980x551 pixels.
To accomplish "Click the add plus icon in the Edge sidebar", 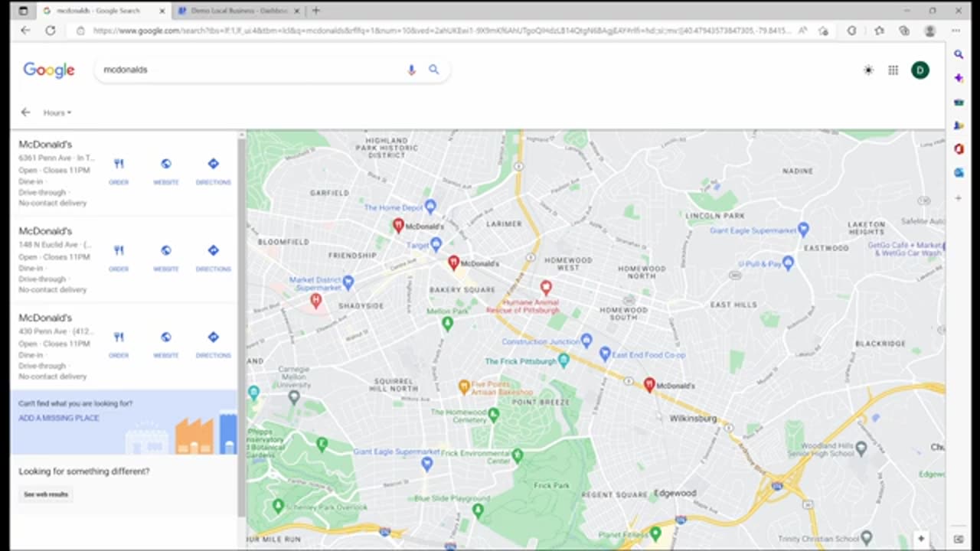I will point(959,198).
